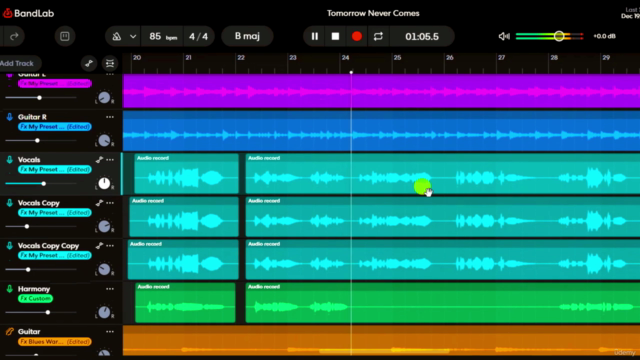Select second Vocals Copy audio record clip

pyautogui.click(x=443, y=217)
